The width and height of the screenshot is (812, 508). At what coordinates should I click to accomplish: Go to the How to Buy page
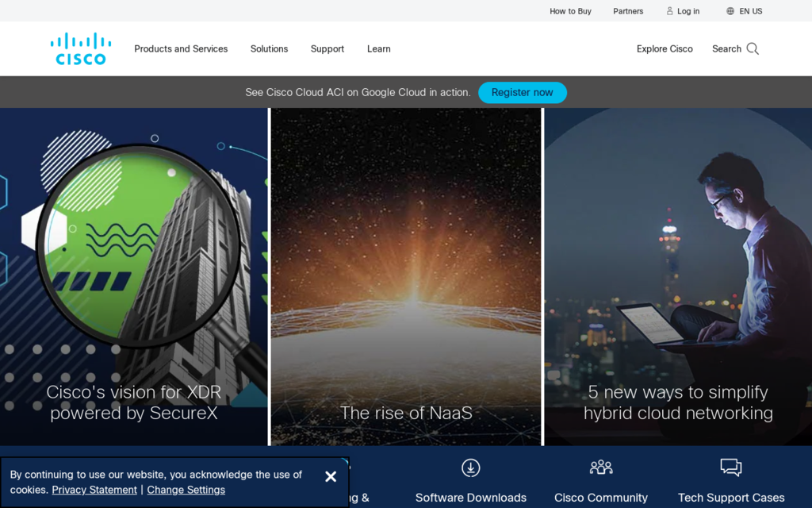coord(570,11)
